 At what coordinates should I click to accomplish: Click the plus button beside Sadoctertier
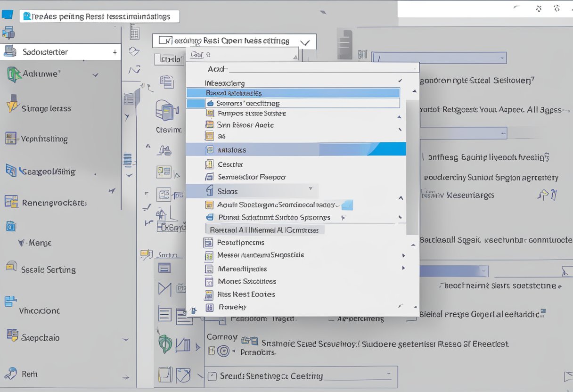(x=115, y=52)
